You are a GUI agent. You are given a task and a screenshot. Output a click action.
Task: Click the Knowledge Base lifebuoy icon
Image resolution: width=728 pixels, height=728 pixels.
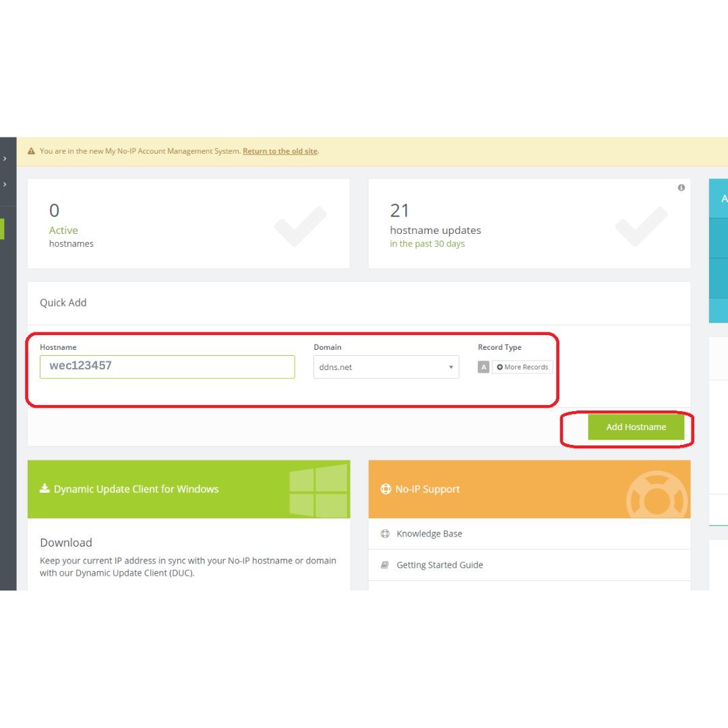point(385,533)
